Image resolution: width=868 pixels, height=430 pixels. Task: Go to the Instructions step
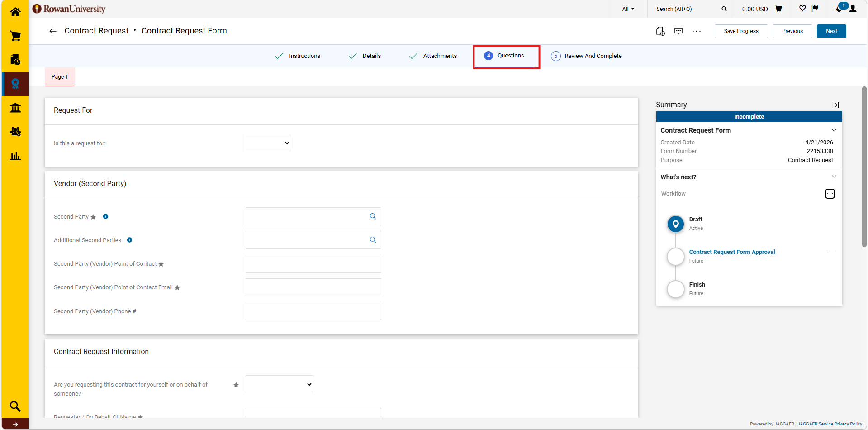(298, 56)
